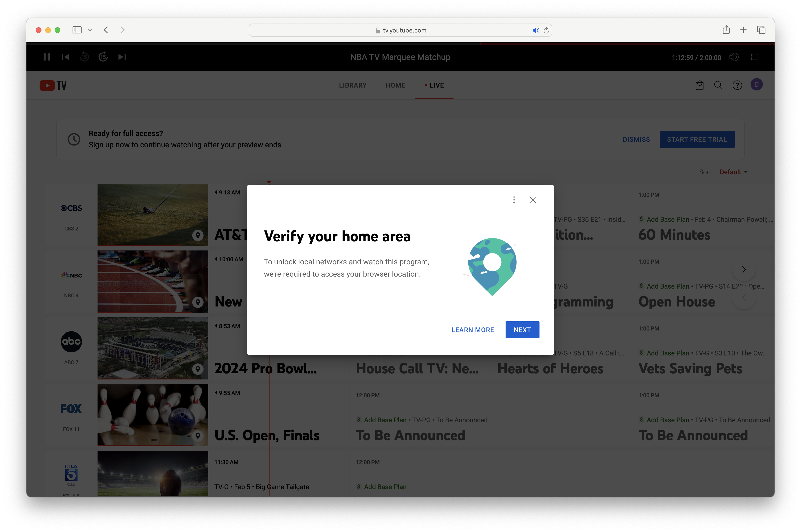The width and height of the screenshot is (801, 532).
Task: Click LEARN MORE in the dialog
Action: [x=473, y=330]
